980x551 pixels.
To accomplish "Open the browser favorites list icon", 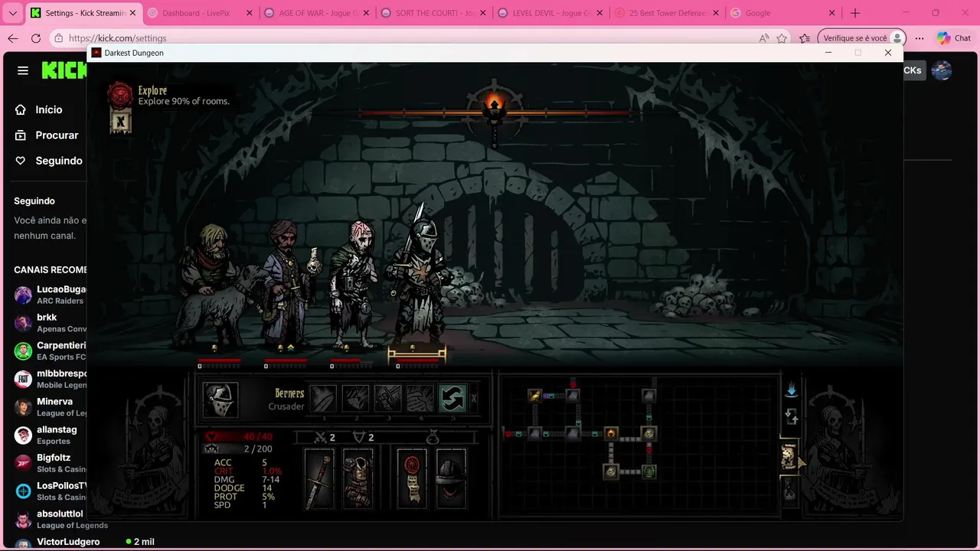I will [805, 38].
